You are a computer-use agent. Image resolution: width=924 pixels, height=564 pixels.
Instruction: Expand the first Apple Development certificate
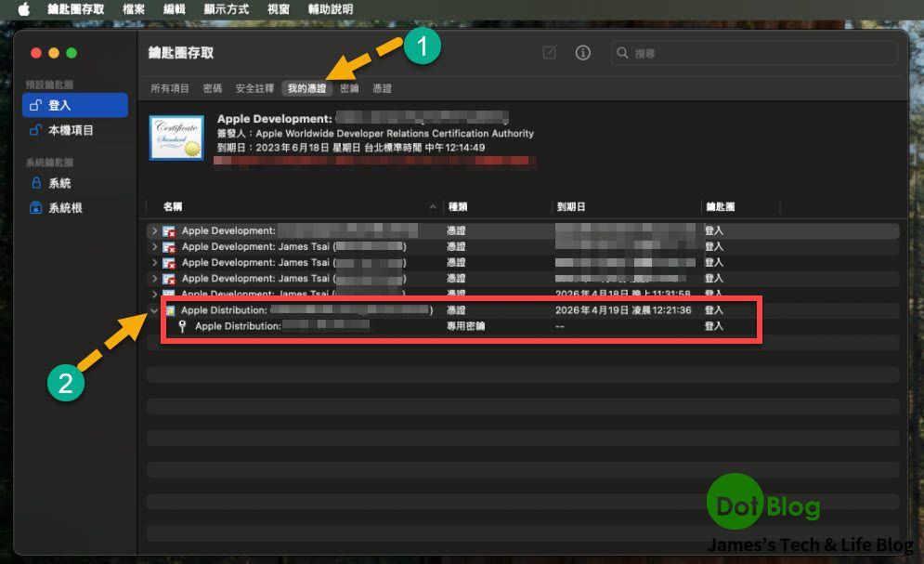154,230
